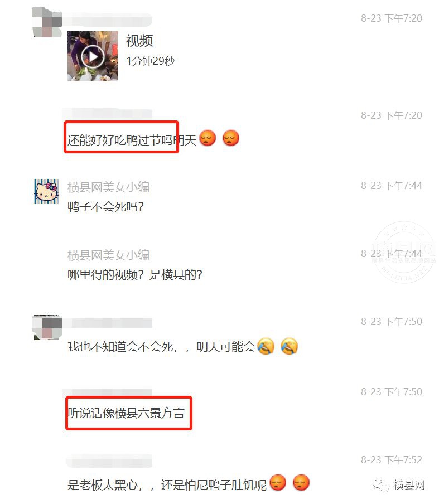Image resolution: width=439 pixels, height=504 pixels.
Task: Select the message 鸭子不会死吗?
Action: click(x=105, y=206)
